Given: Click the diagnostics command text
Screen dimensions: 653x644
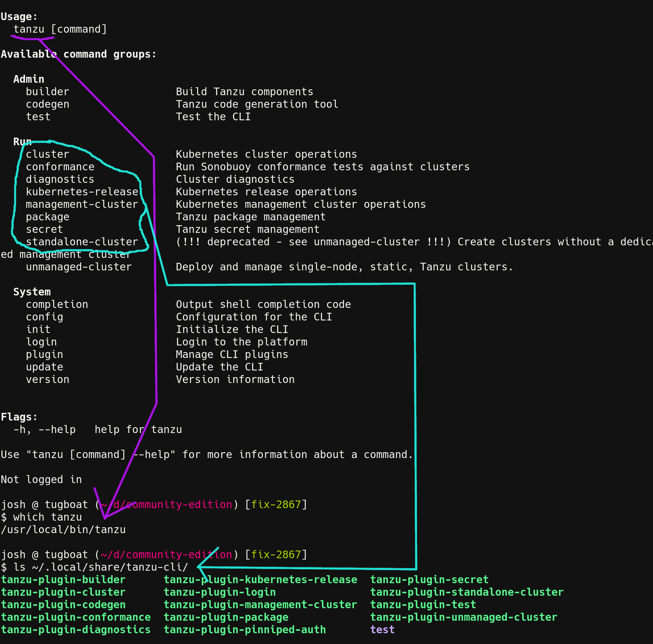Looking at the screenshot, I should coord(60,179).
